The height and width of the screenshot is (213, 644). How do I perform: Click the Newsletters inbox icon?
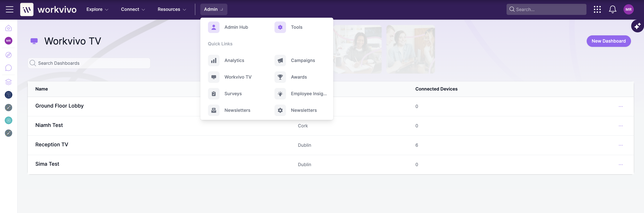point(214,110)
